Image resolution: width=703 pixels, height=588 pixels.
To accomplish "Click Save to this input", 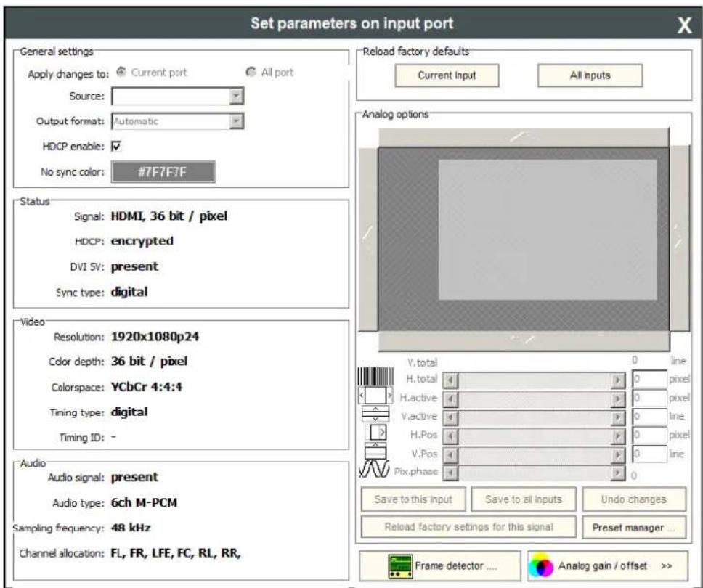I will click(x=413, y=499).
